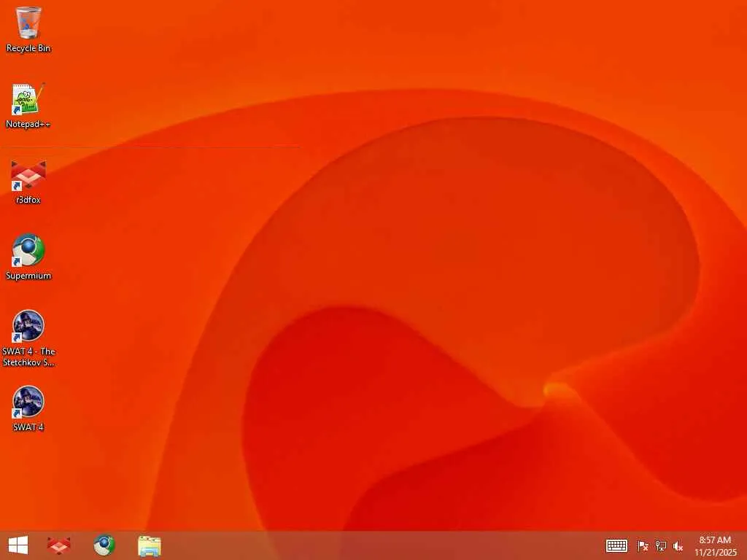
Task: Launch Supermium from the taskbar
Action: 104,545
